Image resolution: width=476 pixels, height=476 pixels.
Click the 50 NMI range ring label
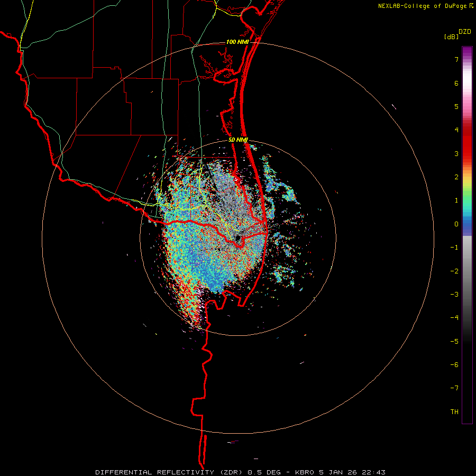point(239,140)
